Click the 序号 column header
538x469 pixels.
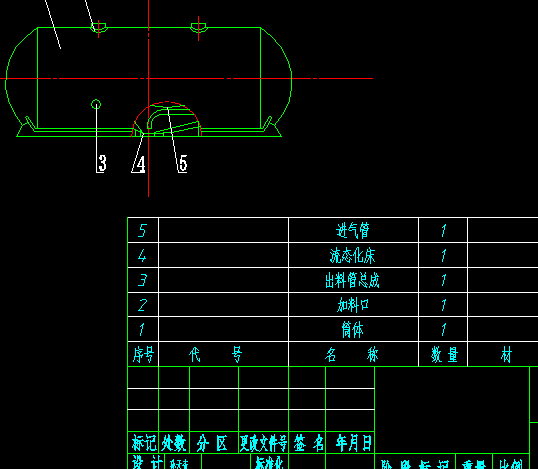click(x=143, y=354)
